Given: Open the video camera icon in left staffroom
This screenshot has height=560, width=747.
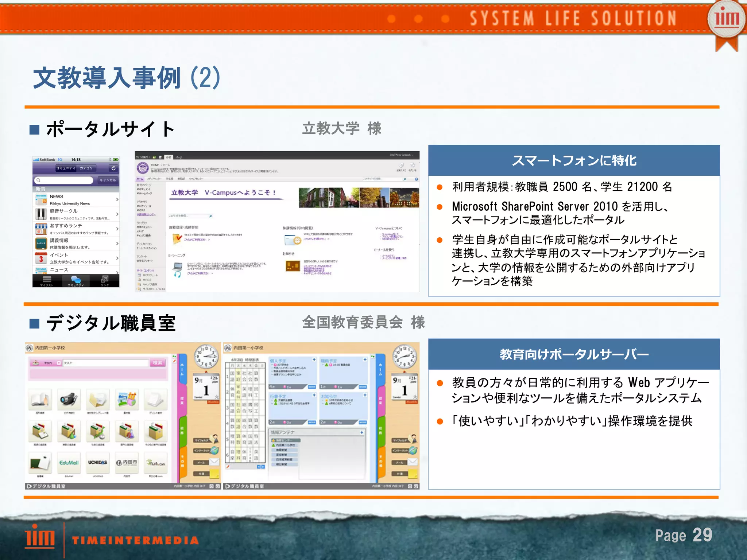Looking at the screenshot, I should click(x=69, y=400).
